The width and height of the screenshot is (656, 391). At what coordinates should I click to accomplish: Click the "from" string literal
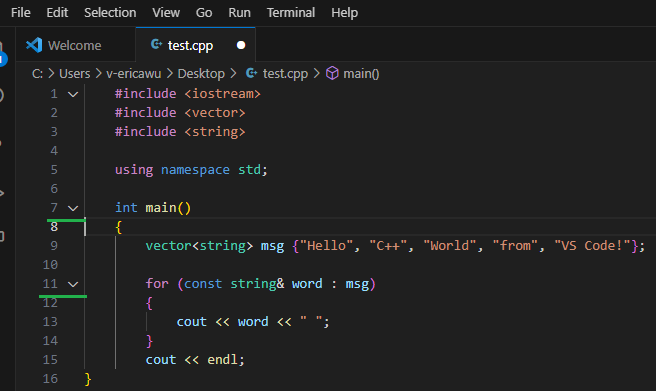pyautogui.click(x=515, y=245)
